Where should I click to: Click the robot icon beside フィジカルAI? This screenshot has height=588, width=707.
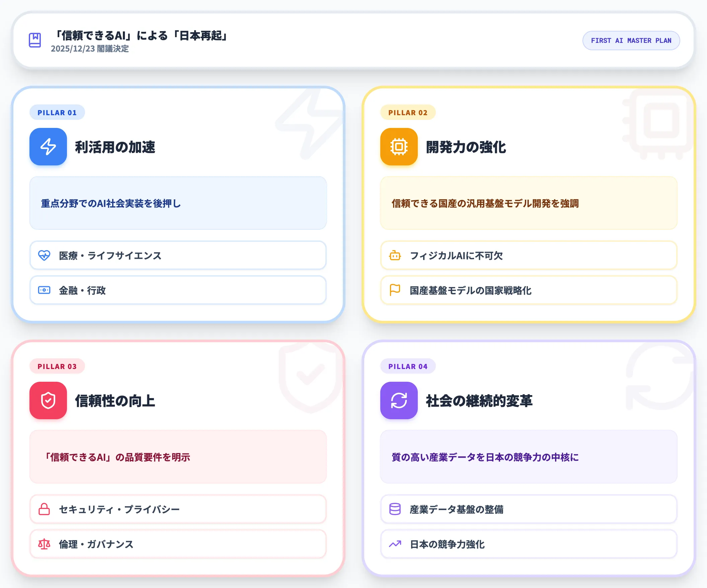click(x=395, y=255)
